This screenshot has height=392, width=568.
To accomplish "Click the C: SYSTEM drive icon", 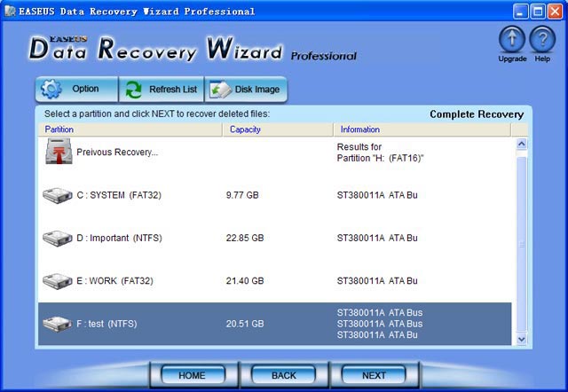I will pos(57,195).
